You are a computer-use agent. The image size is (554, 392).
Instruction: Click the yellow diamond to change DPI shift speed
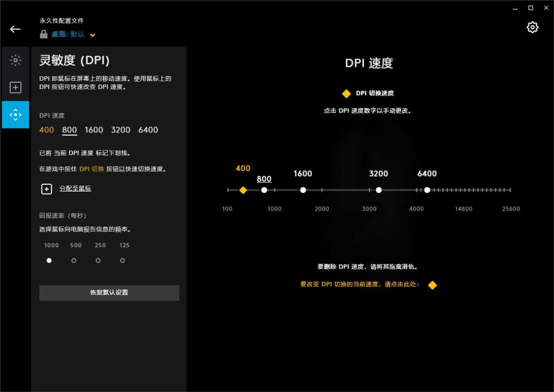[432, 285]
